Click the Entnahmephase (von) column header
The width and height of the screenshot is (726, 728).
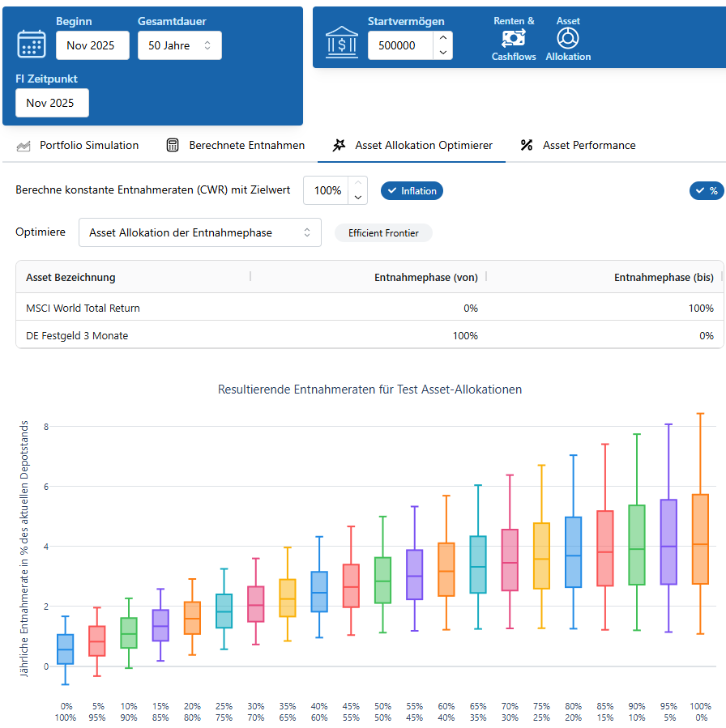425,277
